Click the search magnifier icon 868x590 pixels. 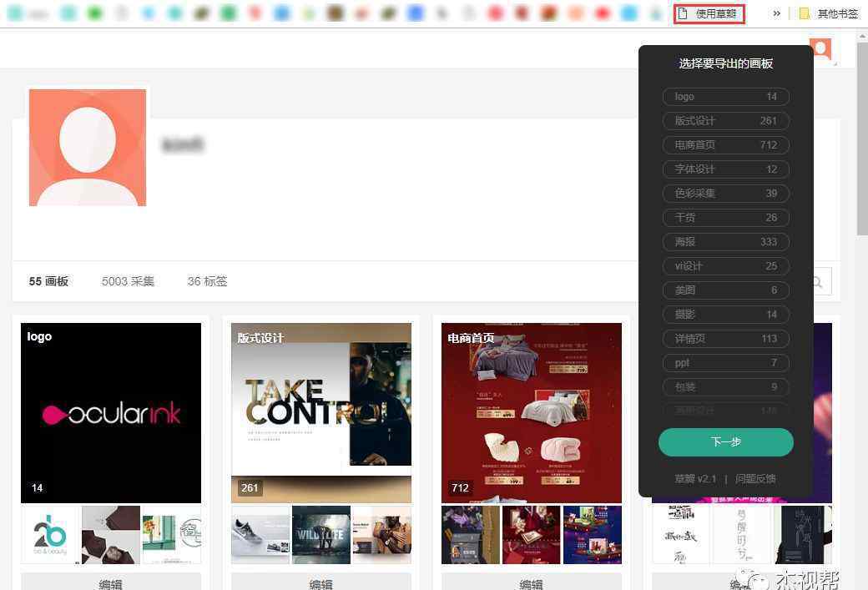pos(819,282)
